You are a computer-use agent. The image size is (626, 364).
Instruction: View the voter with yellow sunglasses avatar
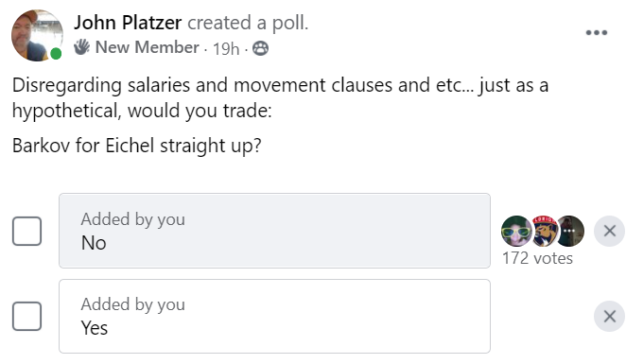pos(516,231)
